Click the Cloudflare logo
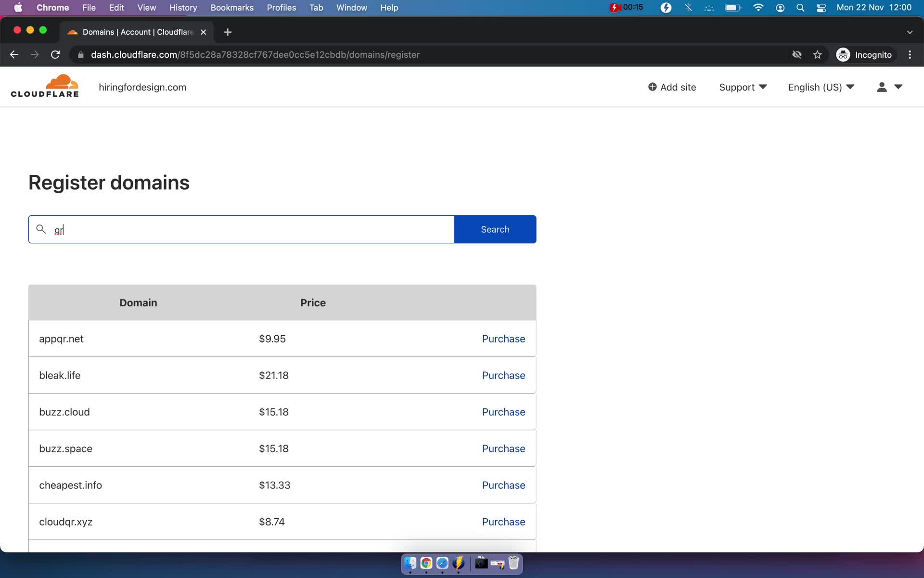Image resolution: width=924 pixels, height=578 pixels. 45,86
